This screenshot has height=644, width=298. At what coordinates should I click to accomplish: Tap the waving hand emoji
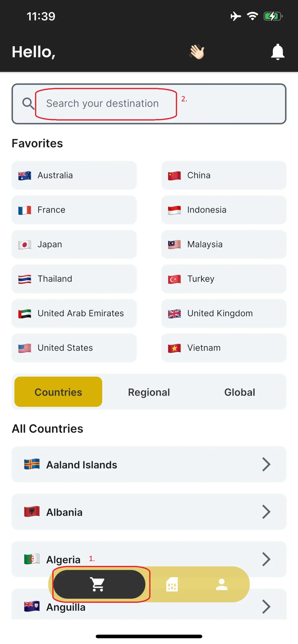pos(197,52)
